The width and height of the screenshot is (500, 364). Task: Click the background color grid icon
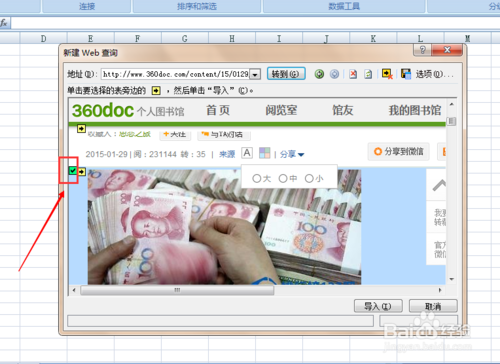[265, 153]
